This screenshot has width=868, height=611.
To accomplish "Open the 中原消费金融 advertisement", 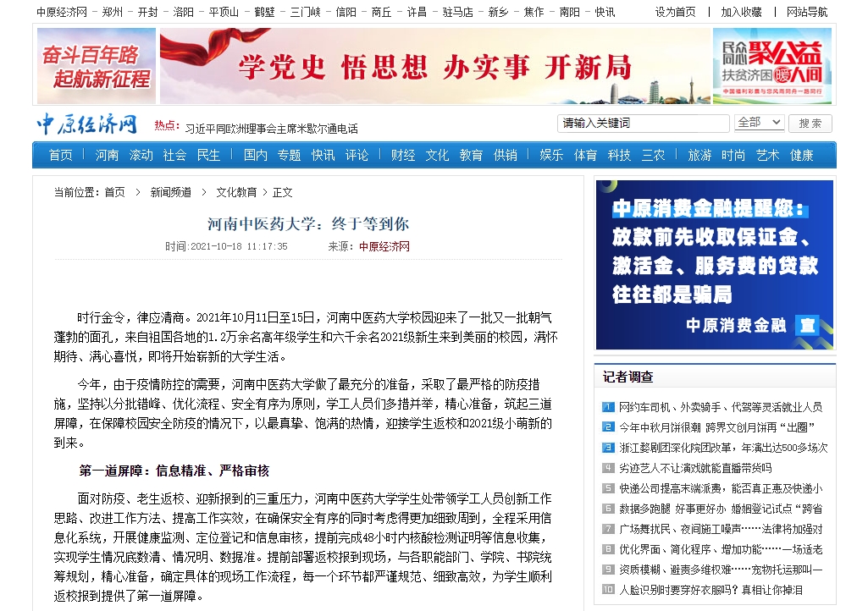I will click(x=714, y=264).
